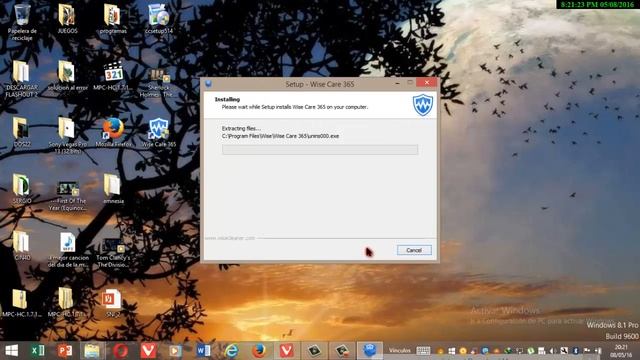Click the 'Extracting files...' status text
This screenshot has width=640, height=360.
click(241, 128)
